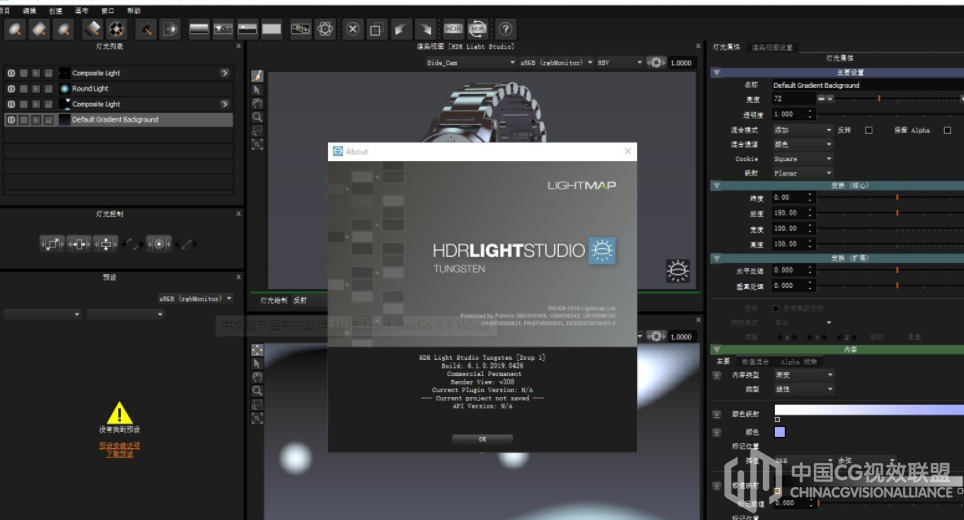Viewport: 964px width, 520px height.
Task: Click the 亮度 brightness slider handle
Action: 879,98
